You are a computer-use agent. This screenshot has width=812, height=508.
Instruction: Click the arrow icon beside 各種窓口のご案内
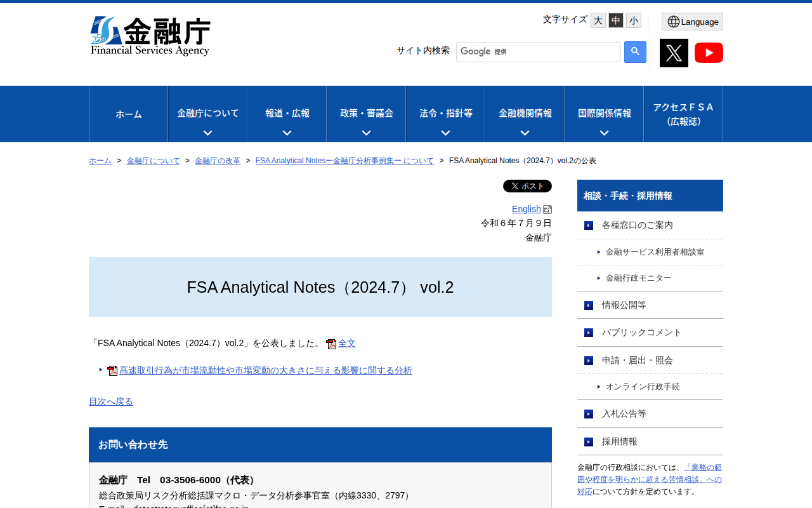pyautogui.click(x=589, y=225)
